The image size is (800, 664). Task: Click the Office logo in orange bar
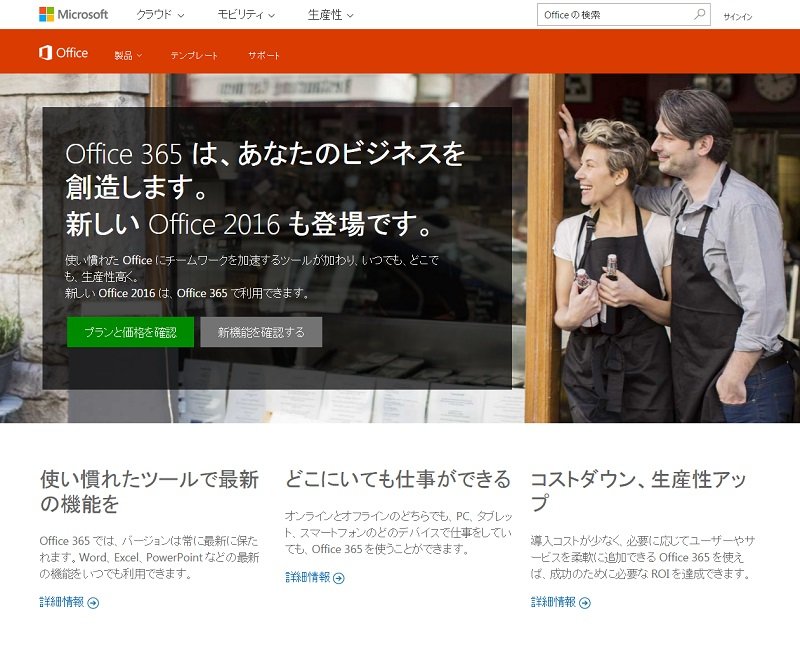pyautogui.click(x=63, y=53)
